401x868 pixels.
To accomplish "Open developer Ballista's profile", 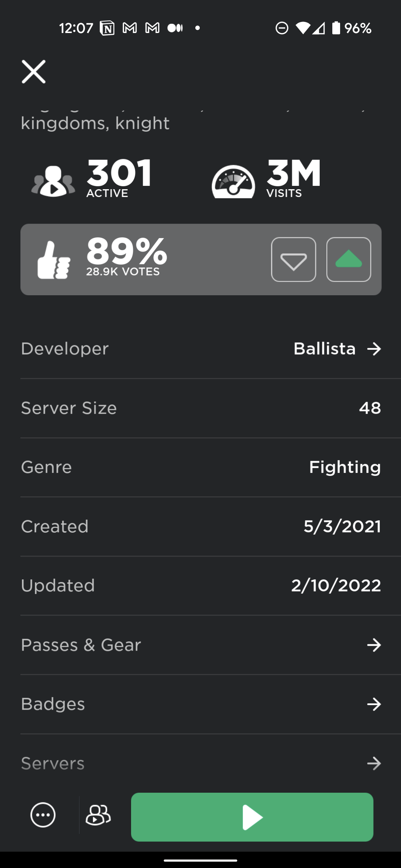I will point(336,349).
